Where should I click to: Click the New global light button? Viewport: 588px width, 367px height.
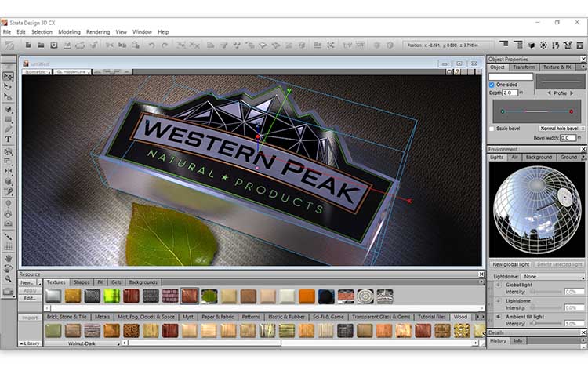point(510,264)
